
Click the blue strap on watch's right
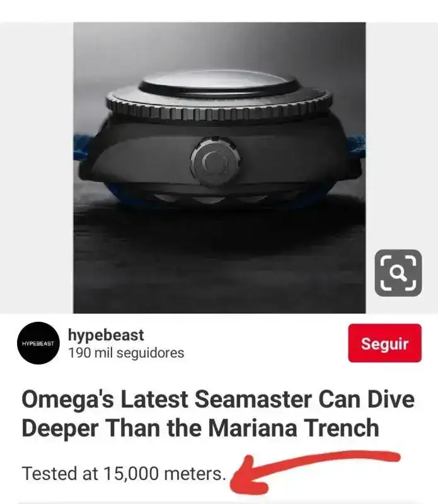[355, 146]
